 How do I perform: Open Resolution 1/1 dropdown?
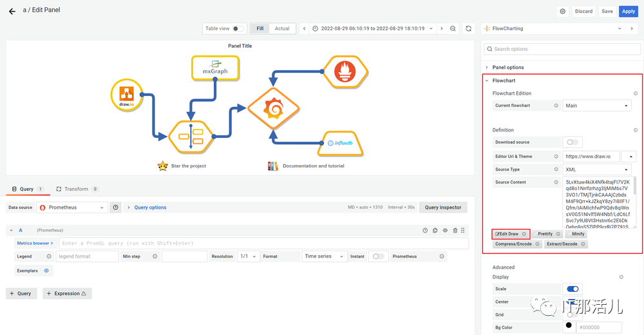click(x=248, y=256)
